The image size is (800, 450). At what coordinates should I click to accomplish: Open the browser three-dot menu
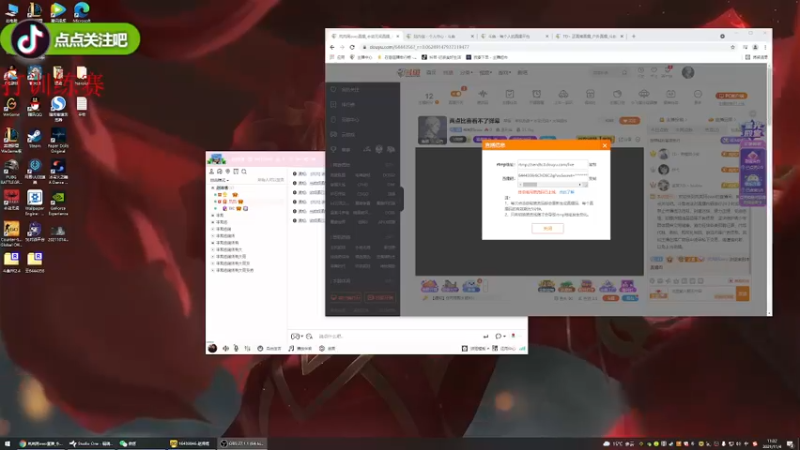click(x=765, y=47)
